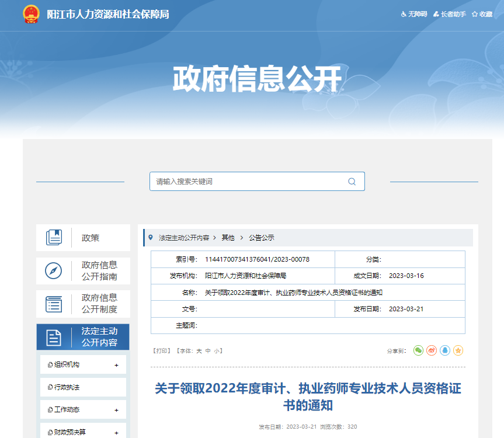Expand the 组织机构 plus sign
Viewport: 504px width, 438px height.
click(x=116, y=365)
